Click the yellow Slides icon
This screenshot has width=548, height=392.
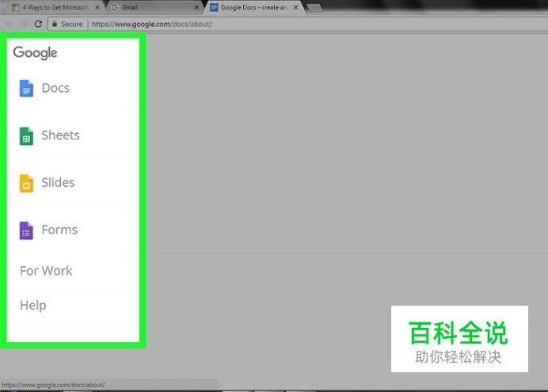click(x=26, y=183)
